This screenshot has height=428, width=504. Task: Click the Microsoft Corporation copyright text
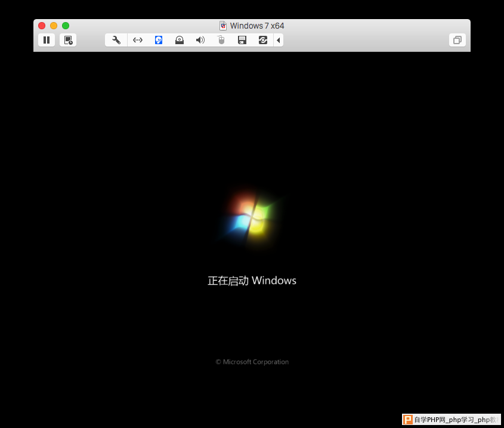point(252,362)
